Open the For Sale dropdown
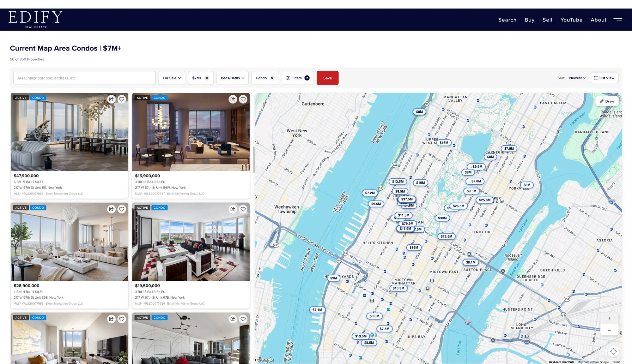Image resolution: width=632 pixels, height=364 pixels. coord(172,78)
